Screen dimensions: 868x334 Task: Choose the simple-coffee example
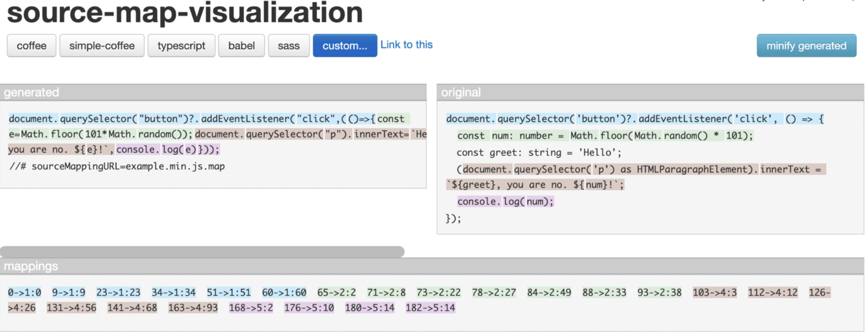pyautogui.click(x=102, y=46)
